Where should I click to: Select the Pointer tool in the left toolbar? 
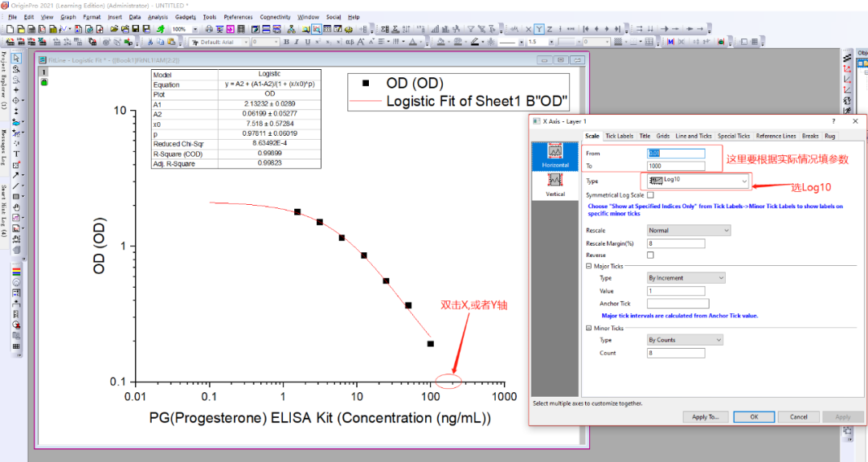coord(16,58)
